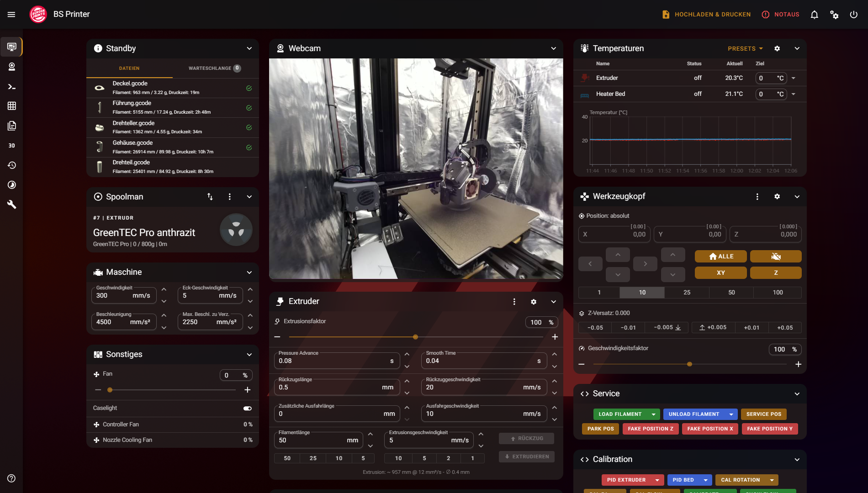
Task: Open the interface settings gear in the top bar
Action: click(x=834, y=14)
